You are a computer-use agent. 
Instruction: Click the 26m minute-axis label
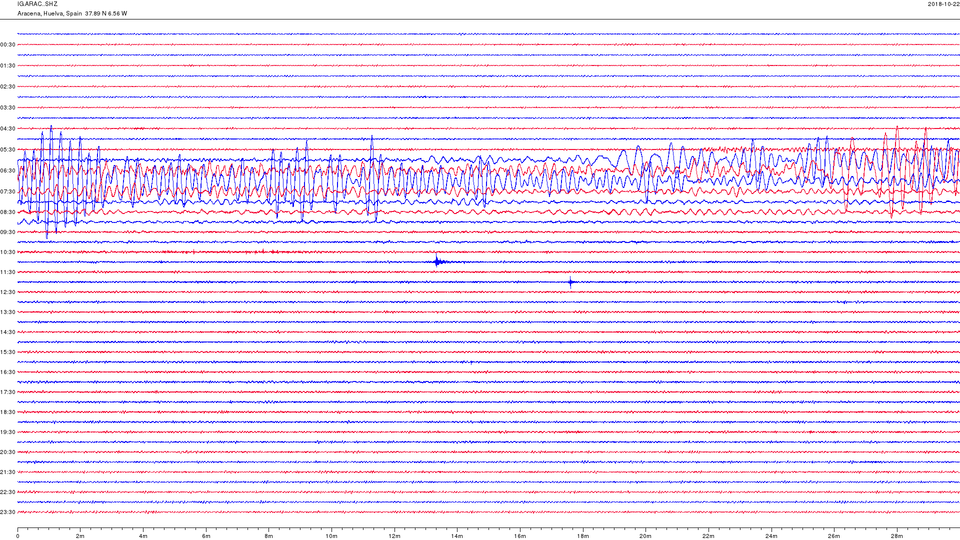tap(833, 536)
